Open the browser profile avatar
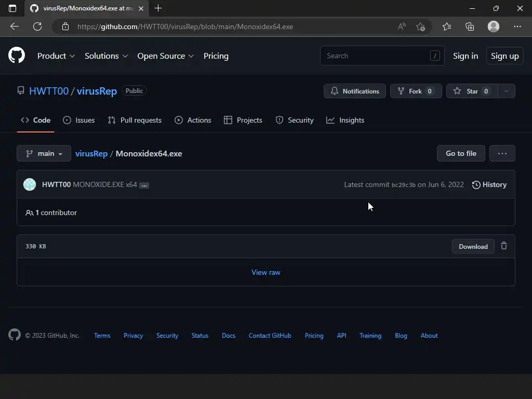 tap(494, 26)
